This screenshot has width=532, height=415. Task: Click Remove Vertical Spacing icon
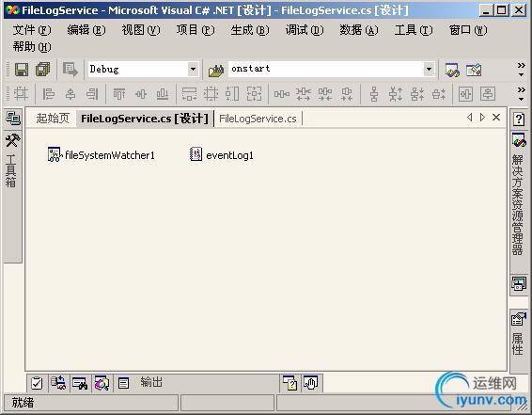439,94
